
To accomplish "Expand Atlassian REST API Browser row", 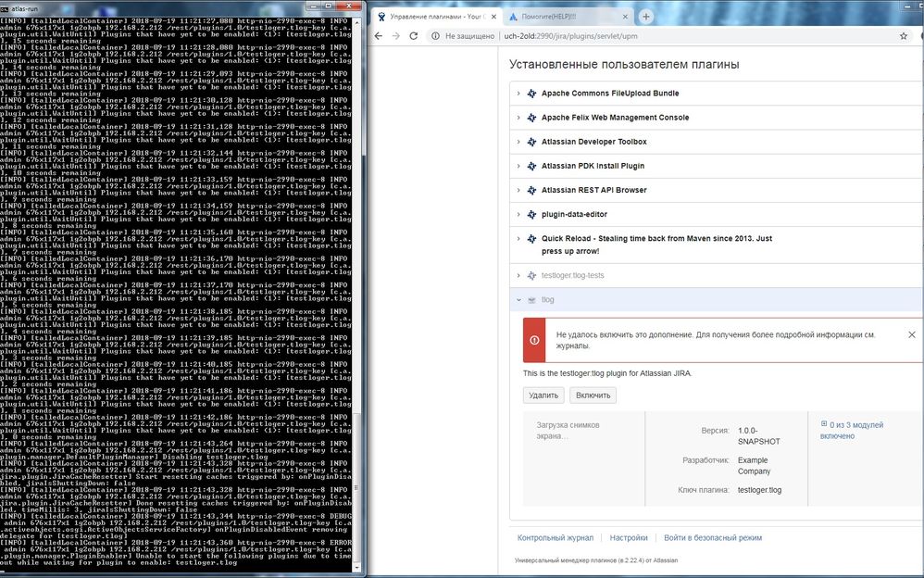I will tap(518, 190).
